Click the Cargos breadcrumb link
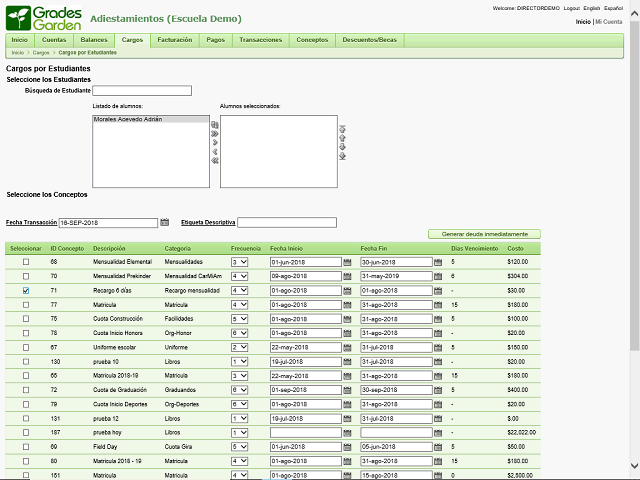Screen dimensions: 640x480 [x=41, y=53]
